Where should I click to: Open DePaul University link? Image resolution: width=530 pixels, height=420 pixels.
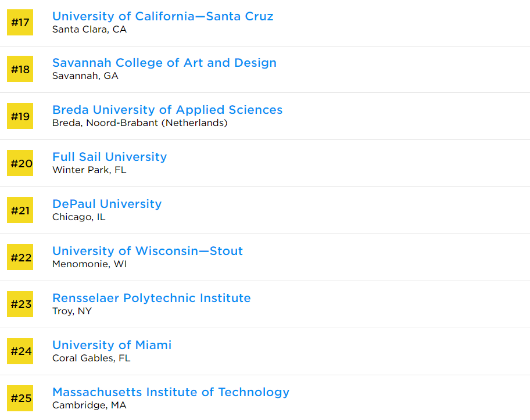click(x=107, y=204)
